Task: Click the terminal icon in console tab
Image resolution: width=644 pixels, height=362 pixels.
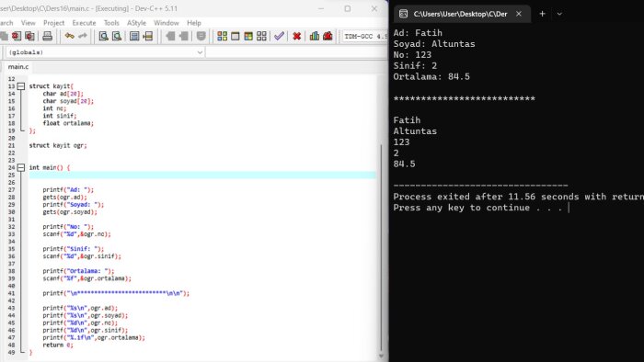Action: pyautogui.click(x=403, y=14)
